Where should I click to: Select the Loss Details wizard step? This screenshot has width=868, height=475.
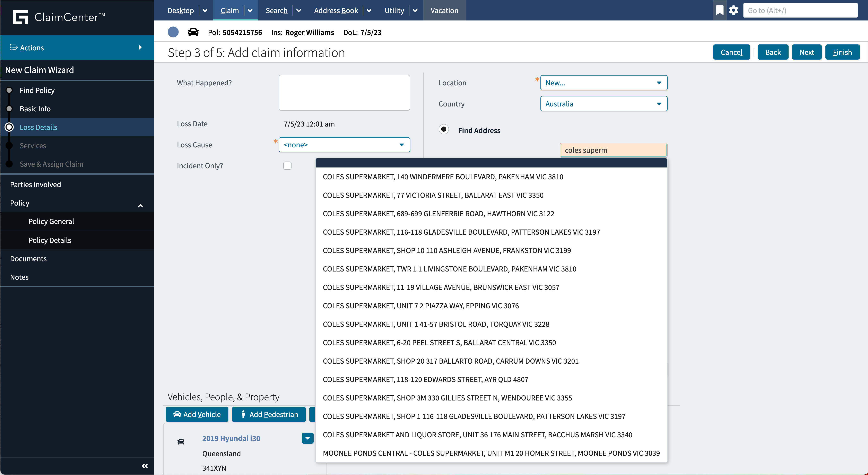pyautogui.click(x=38, y=127)
